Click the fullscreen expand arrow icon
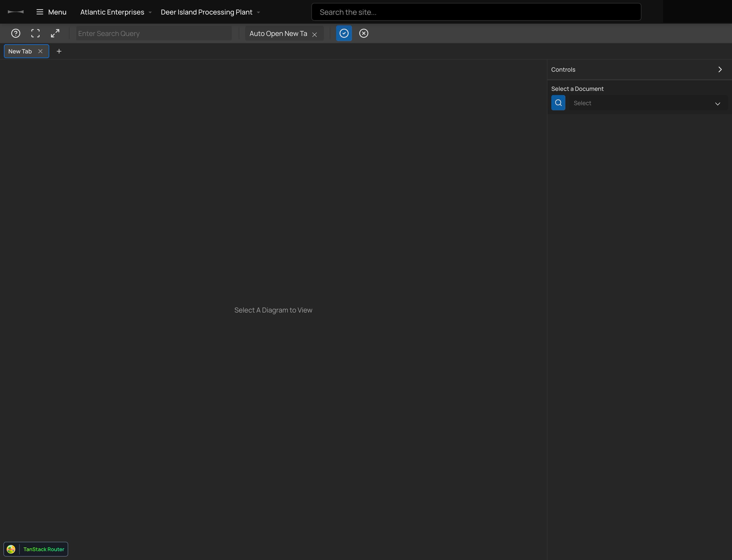 (55, 33)
